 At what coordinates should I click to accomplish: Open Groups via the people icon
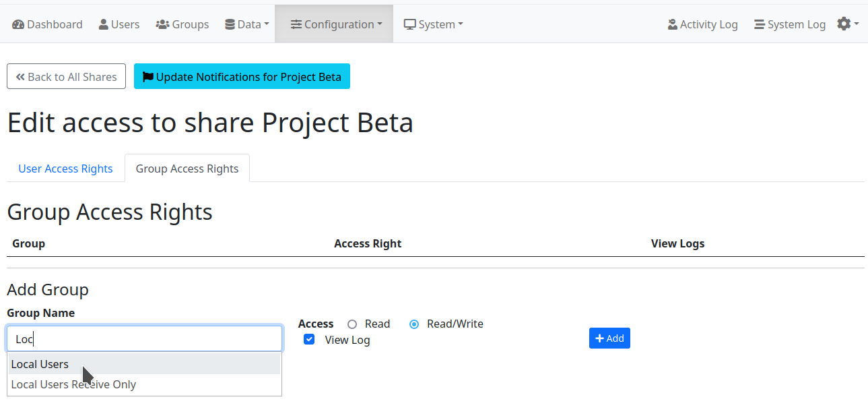[162, 24]
